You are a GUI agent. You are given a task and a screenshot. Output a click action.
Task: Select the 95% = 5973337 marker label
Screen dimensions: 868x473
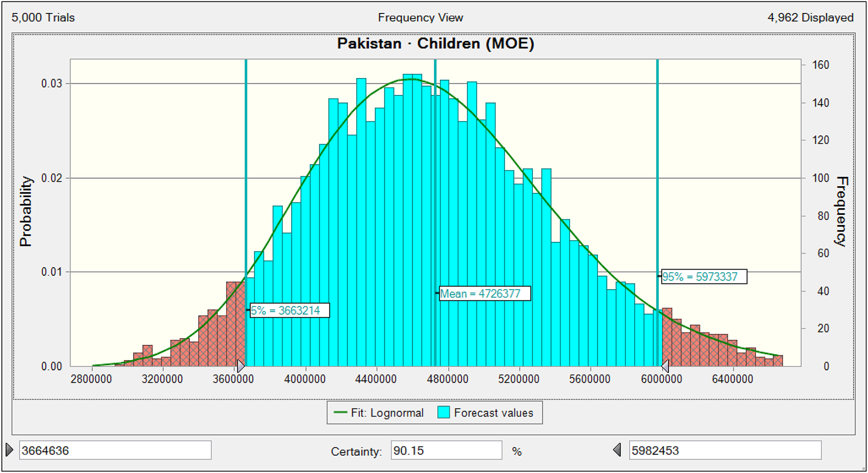tap(704, 277)
